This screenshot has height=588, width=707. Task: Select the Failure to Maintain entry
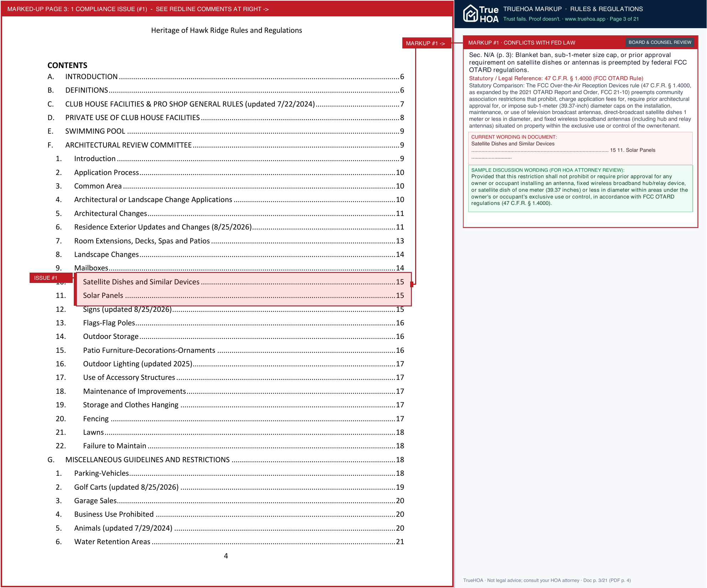pyautogui.click(x=230, y=446)
